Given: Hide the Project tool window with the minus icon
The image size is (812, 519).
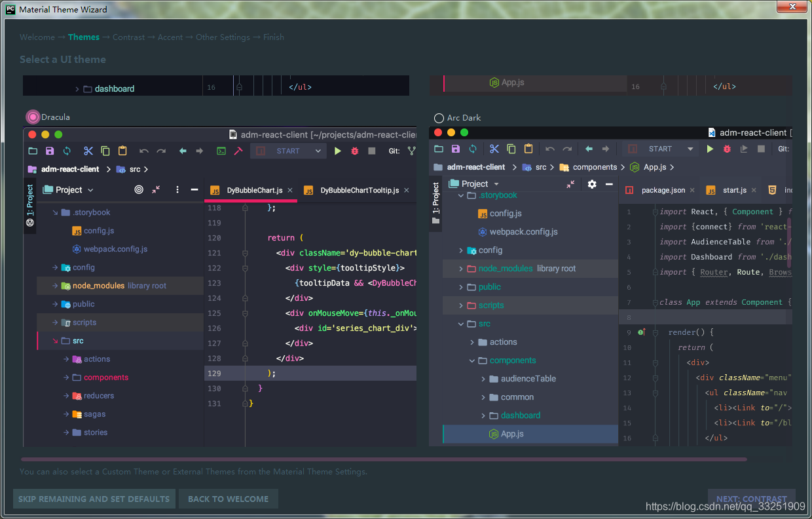Looking at the screenshot, I should click(194, 189).
